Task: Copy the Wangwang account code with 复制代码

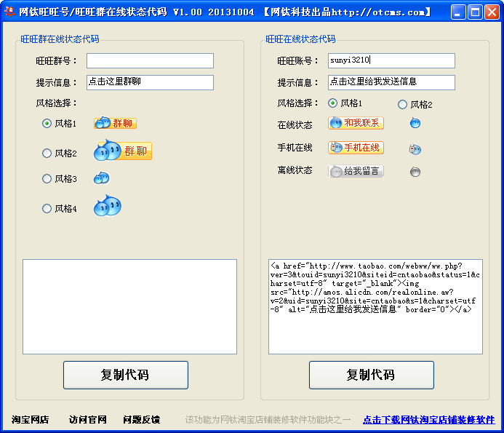Action: [x=372, y=375]
